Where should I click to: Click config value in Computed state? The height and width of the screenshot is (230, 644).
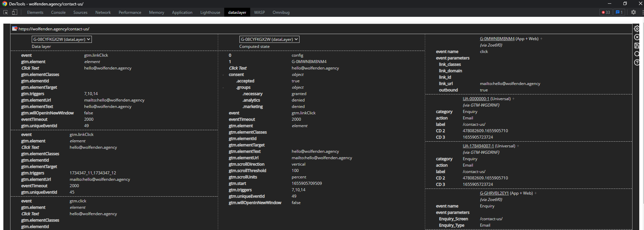click(298, 55)
